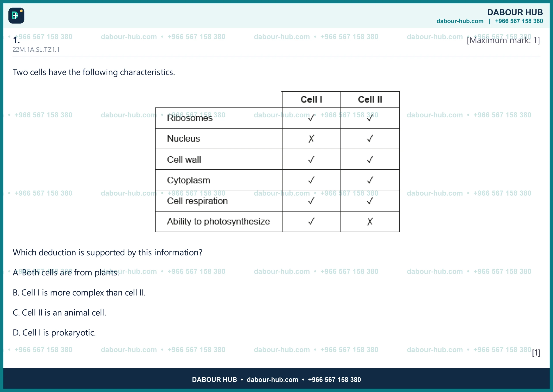Click the check mark for Cell respiration in Cell II
Image resolution: width=553 pixels, height=392 pixels.
tap(370, 201)
